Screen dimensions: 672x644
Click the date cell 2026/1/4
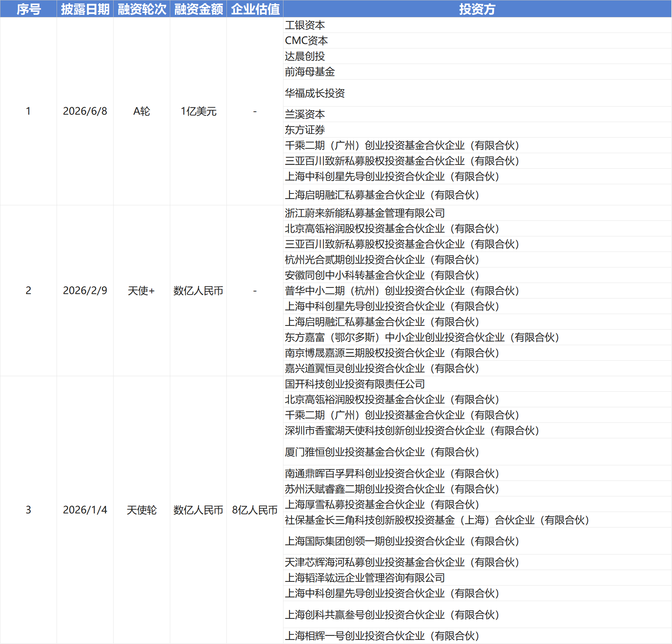(x=85, y=510)
